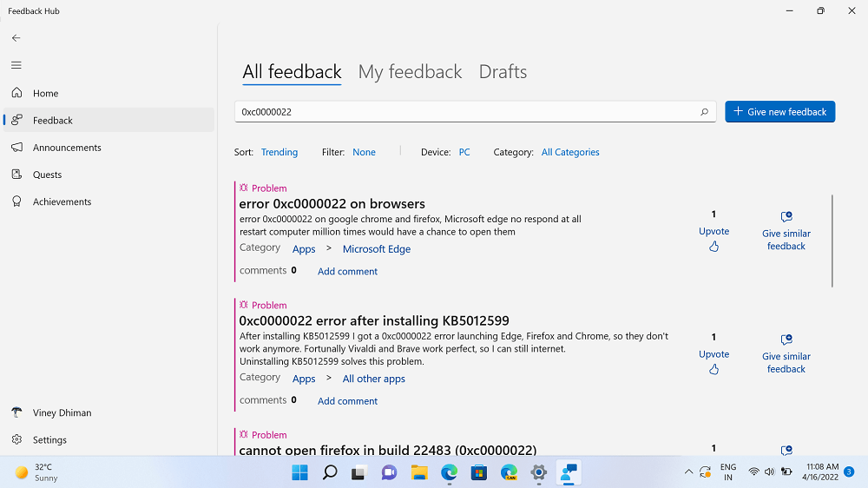The image size is (868, 488).
Task: Click Give new feedback button
Action: (x=780, y=112)
